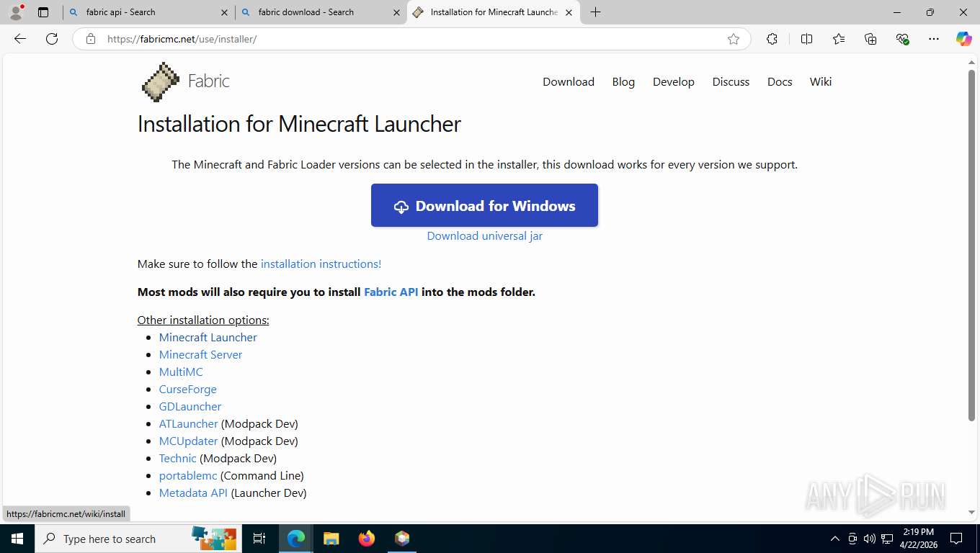The height and width of the screenshot is (553, 980).
Task: View site information lock icon
Action: tap(90, 39)
